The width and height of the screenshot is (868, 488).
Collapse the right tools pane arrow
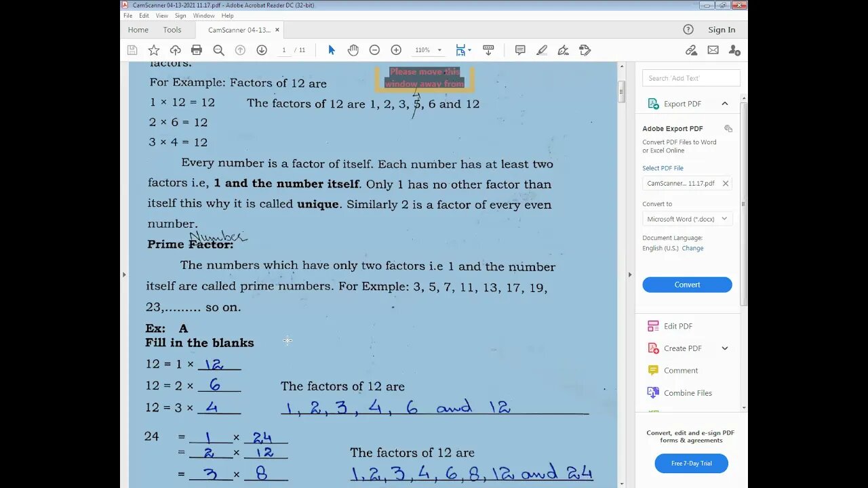click(629, 274)
